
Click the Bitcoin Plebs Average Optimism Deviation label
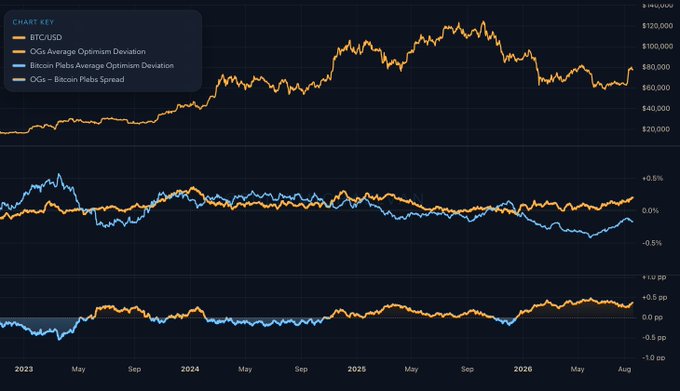tap(102, 65)
